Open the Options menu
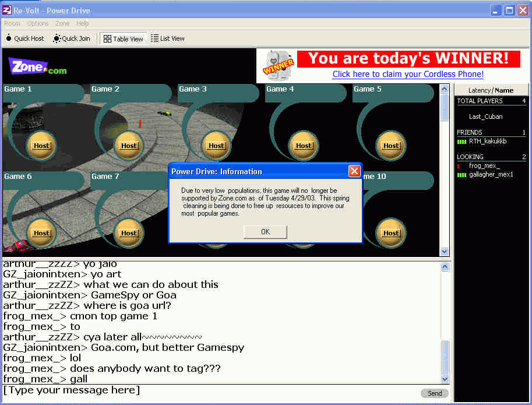 pyautogui.click(x=38, y=23)
